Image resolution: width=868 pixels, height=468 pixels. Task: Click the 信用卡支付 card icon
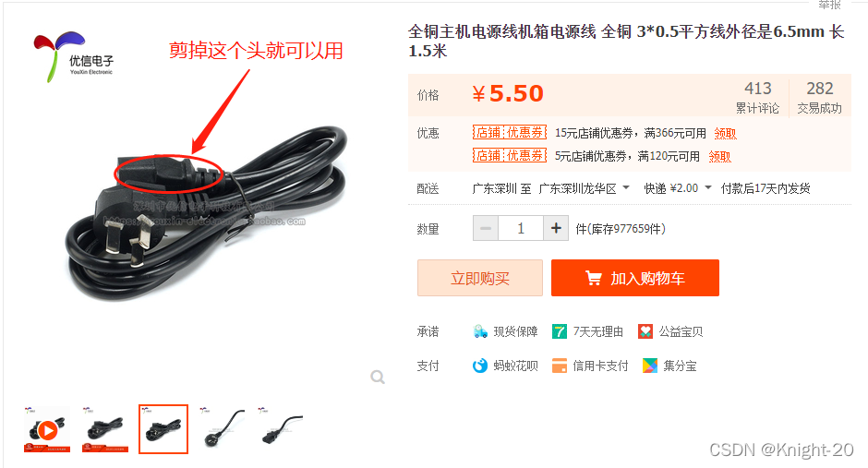(559, 366)
